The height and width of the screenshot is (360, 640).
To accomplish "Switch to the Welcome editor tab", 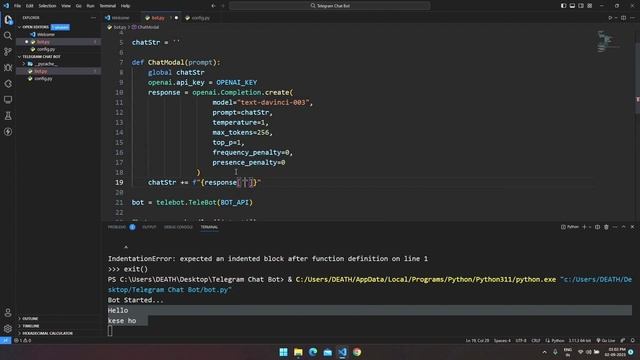I will tap(120, 18).
